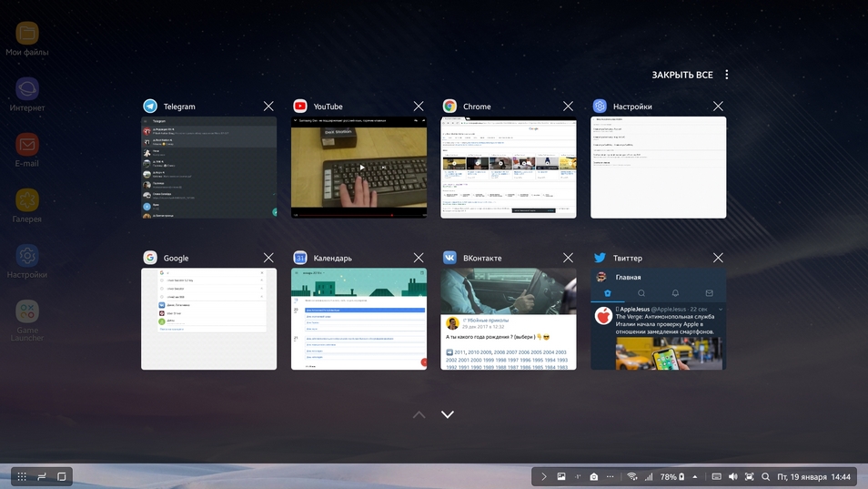Click the ВКонтакте app icon in card header
This screenshot has width=868, height=489.
[449, 258]
